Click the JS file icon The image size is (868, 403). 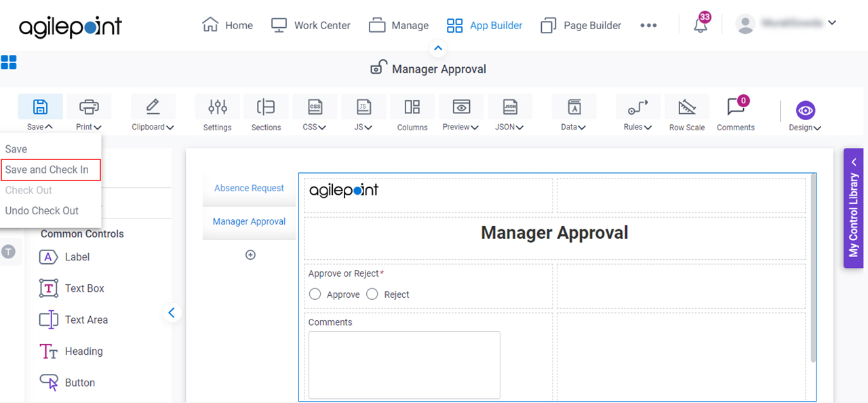[x=363, y=107]
